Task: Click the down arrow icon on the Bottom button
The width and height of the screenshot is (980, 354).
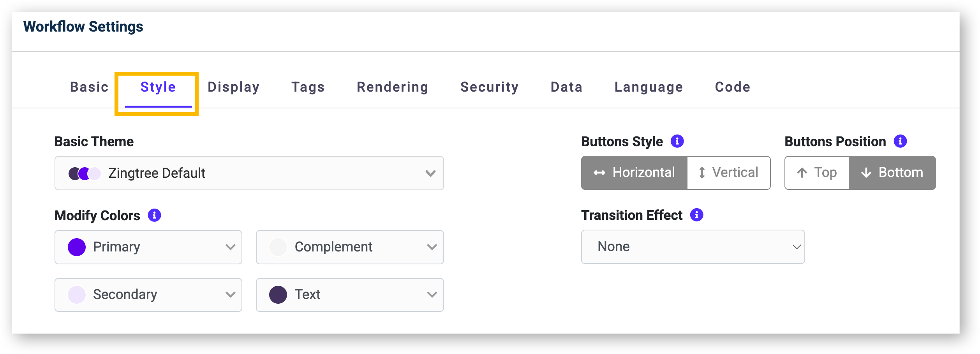Action: [865, 172]
